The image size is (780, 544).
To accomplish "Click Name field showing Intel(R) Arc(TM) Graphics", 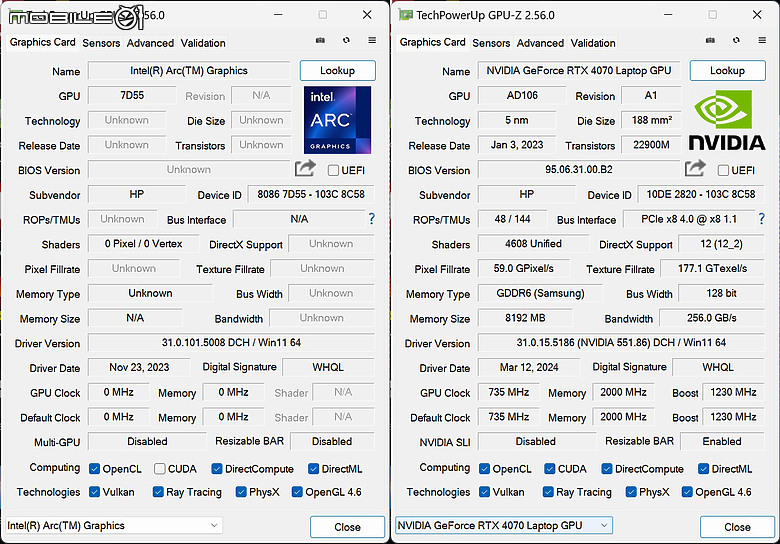I will point(189,71).
